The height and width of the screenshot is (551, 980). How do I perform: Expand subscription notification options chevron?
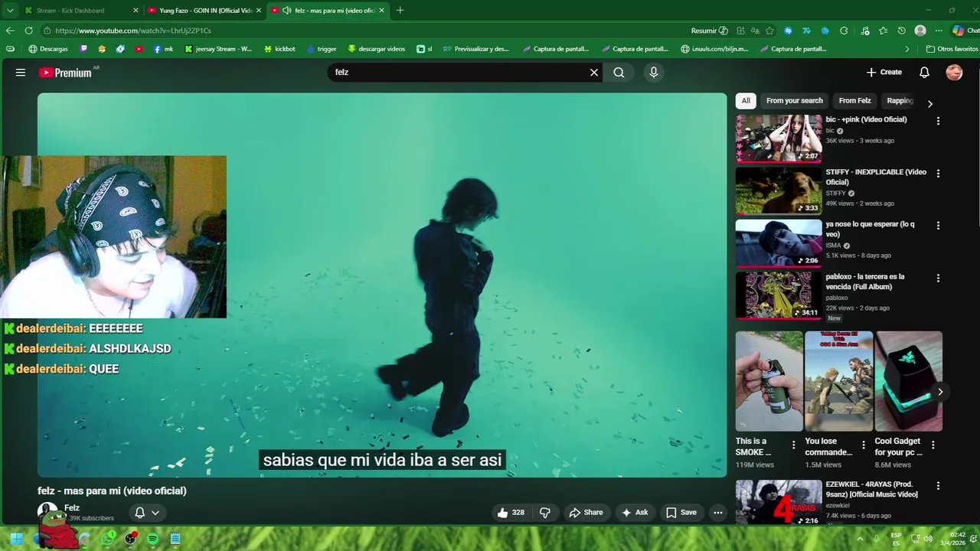click(x=155, y=513)
